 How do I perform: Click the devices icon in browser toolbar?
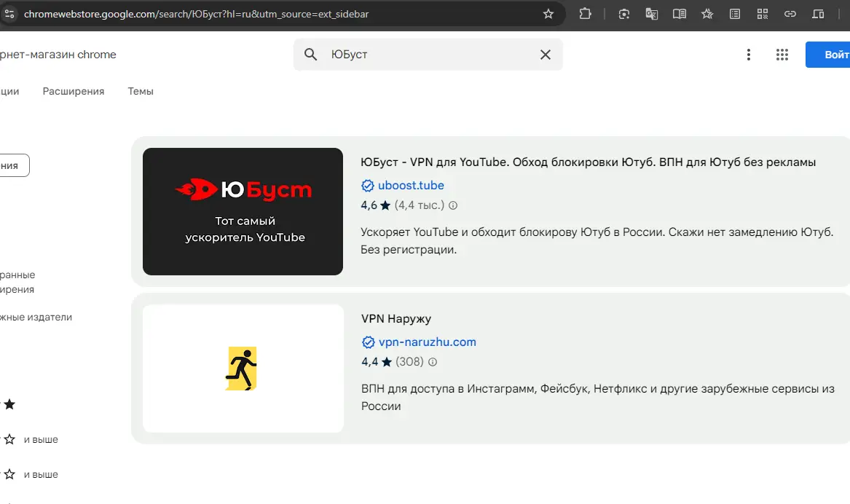coord(817,14)
